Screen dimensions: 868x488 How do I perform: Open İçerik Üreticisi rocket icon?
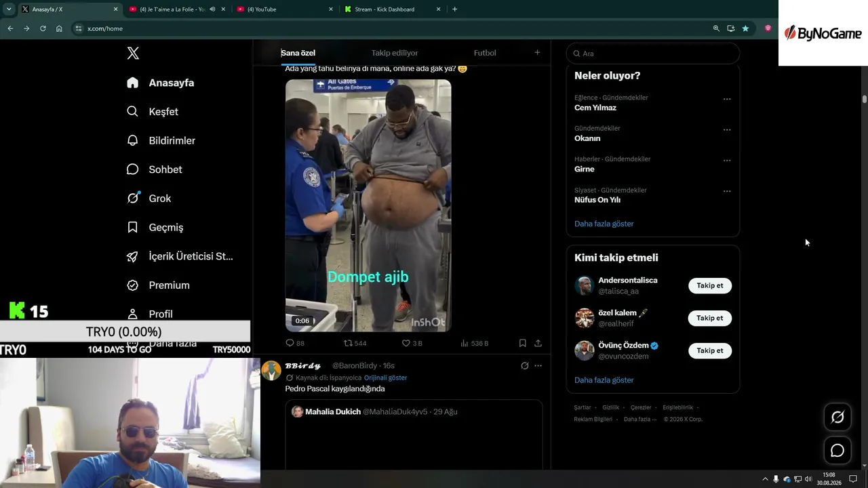coord(133,256)
